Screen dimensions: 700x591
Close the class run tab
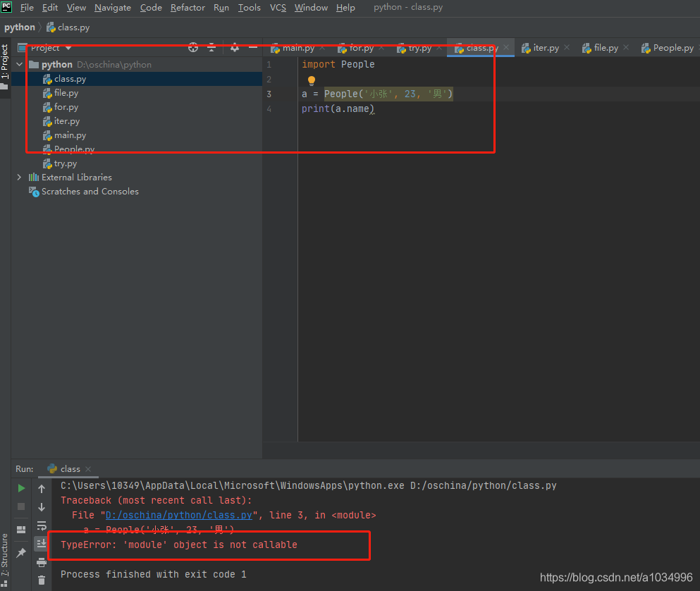[x=88, y=469]
